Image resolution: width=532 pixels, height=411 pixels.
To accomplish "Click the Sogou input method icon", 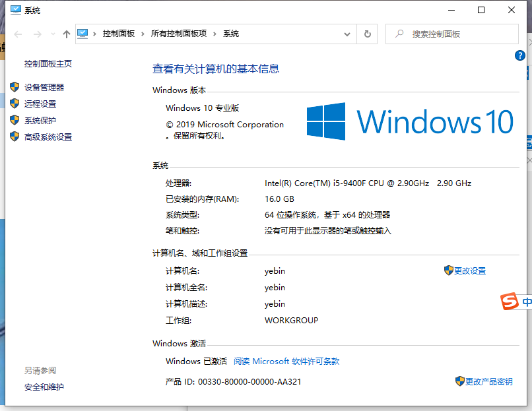I will coord(509,301).
